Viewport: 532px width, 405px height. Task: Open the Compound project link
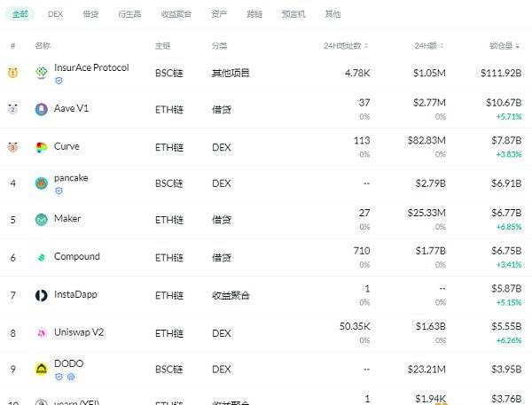coord(76,256)
